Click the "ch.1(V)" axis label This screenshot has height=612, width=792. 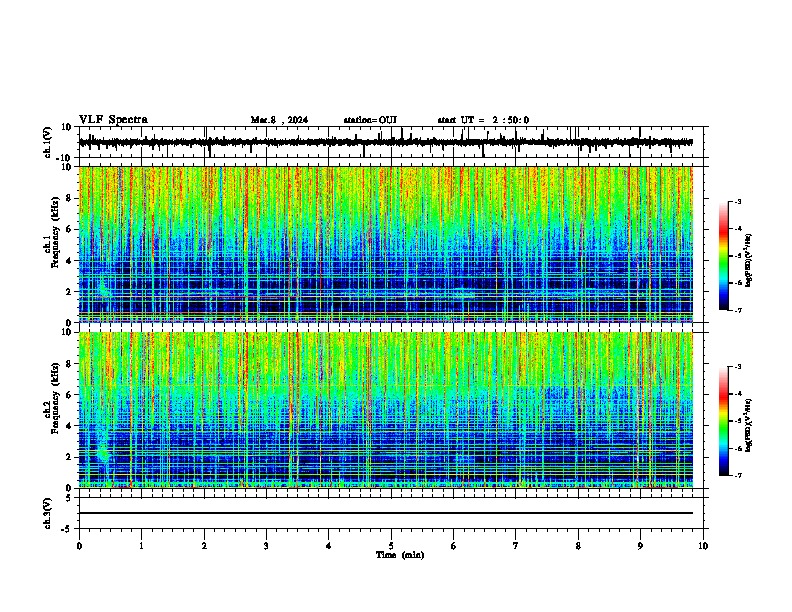pos(48,142)
